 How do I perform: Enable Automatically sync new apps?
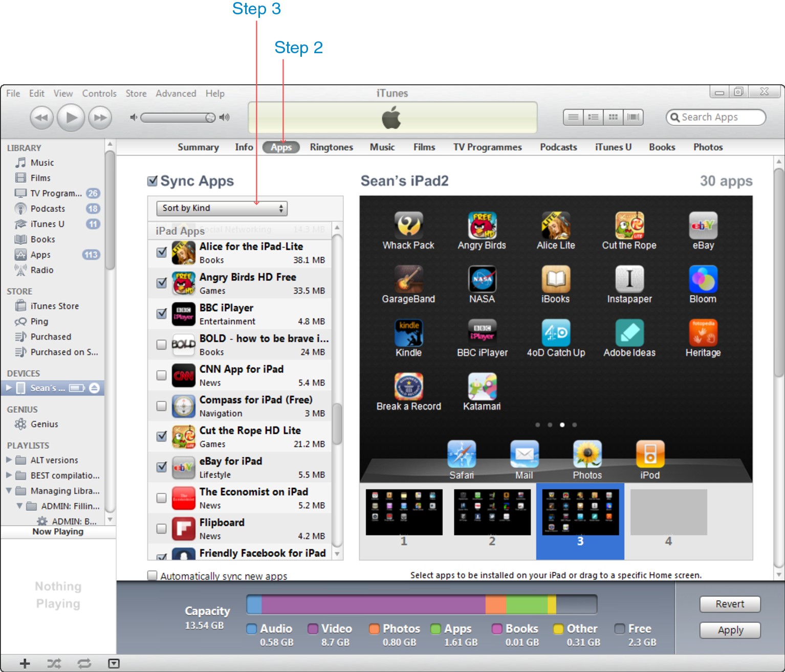(152, 576)
